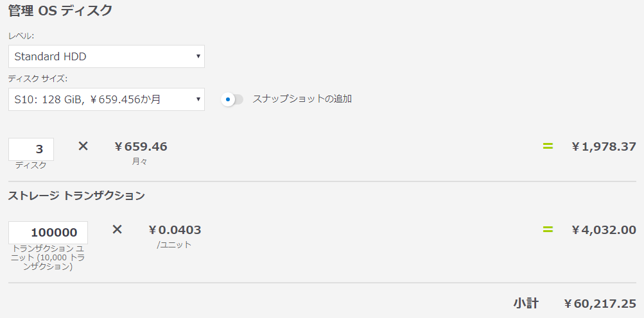The height and width of the screenshot is (318, 644).
Task: Select the ¥659.46 monthly disk price
Action: (141, 147)
